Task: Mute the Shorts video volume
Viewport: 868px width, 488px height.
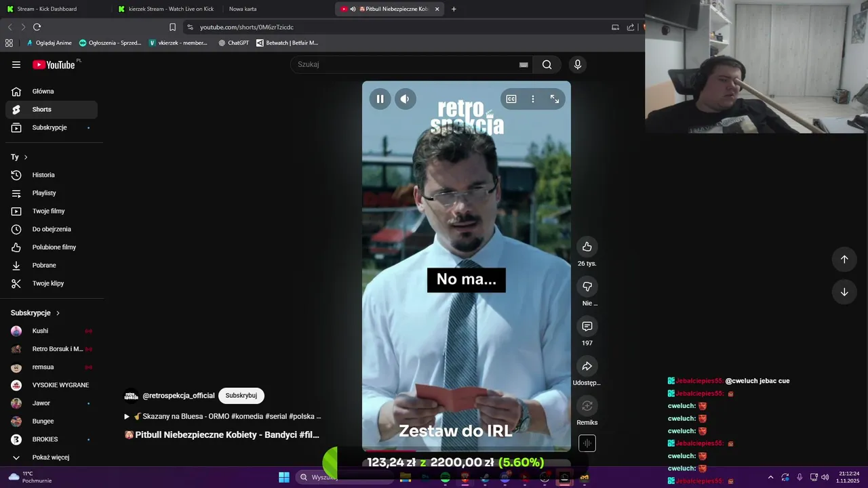Action: click(405, 99)
